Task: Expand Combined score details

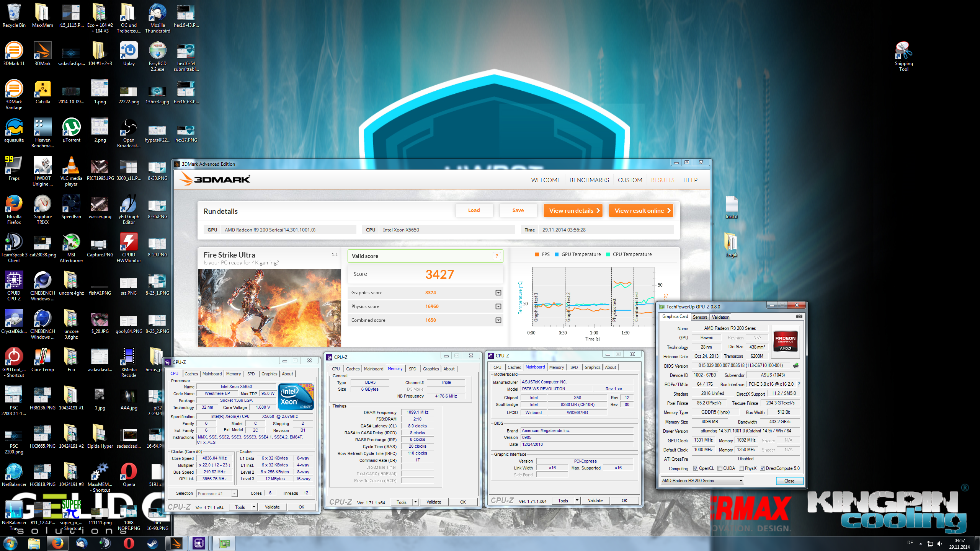Action: pos(498,320)
